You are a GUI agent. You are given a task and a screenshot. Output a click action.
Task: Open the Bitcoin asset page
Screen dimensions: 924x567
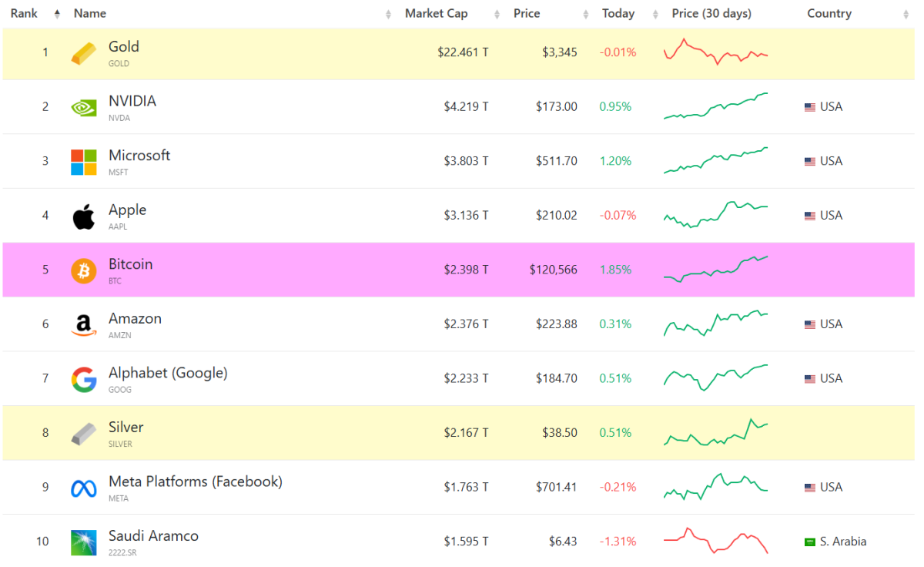(x=130, y=264)
